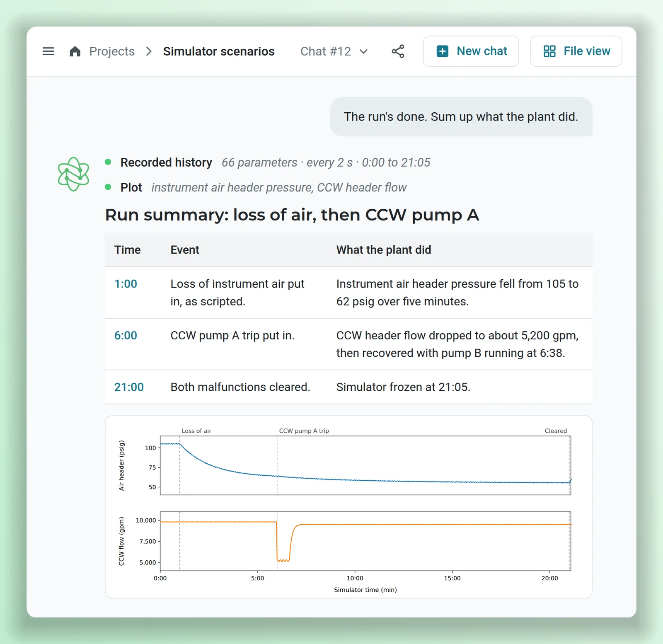Click the Event column header
Screen dimensions: 663x644
click(185, 250)
